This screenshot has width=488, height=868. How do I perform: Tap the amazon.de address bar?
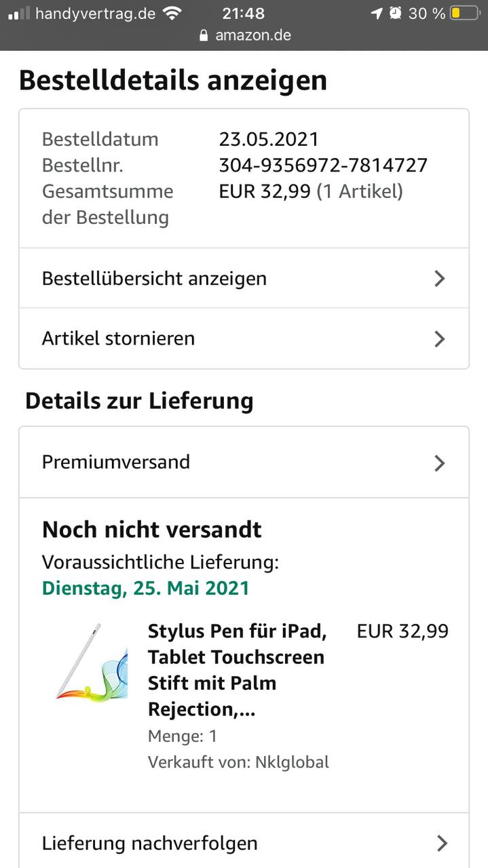pyautogui.click(x=252, y=35)
